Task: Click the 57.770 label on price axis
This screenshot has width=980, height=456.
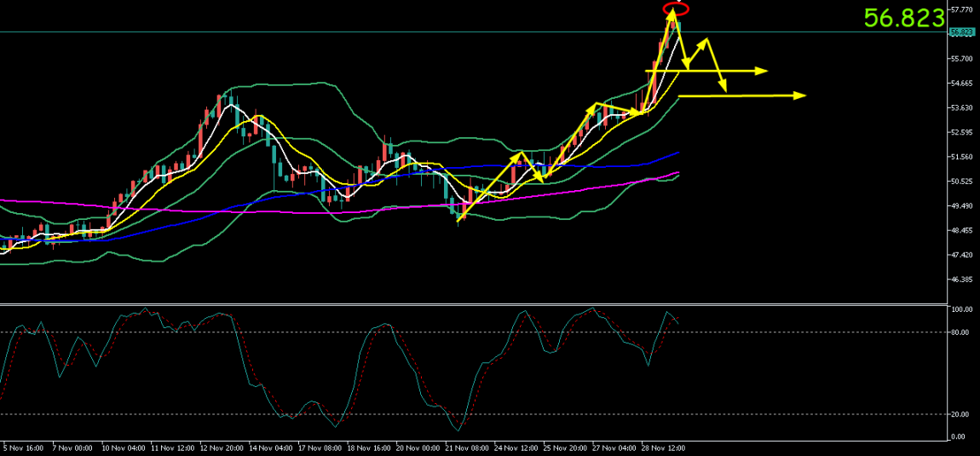Action: click(961, 10)
